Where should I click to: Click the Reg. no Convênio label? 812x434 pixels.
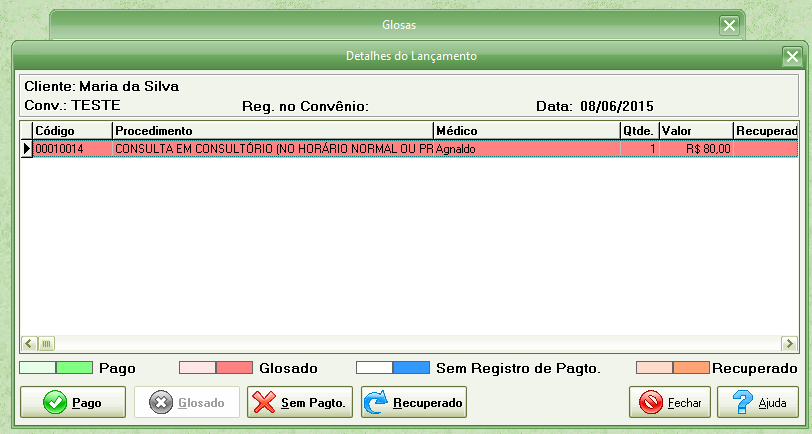coord(306,106)
